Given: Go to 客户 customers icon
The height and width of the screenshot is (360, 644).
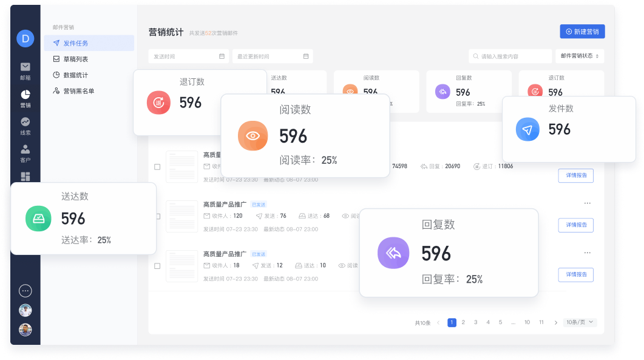Looking at the screenshot, I should tap(25, 149).
